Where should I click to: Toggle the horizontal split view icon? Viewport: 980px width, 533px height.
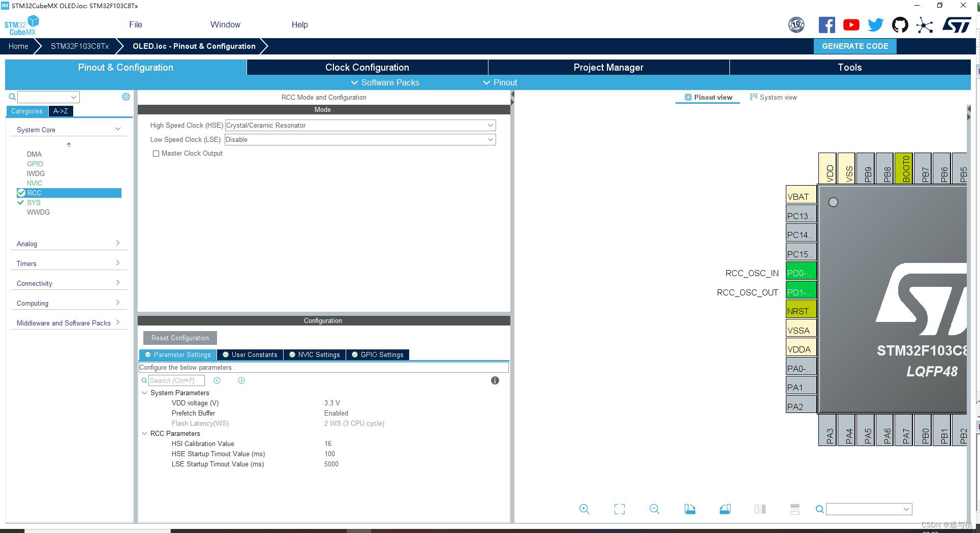click(x=795, y=509)
